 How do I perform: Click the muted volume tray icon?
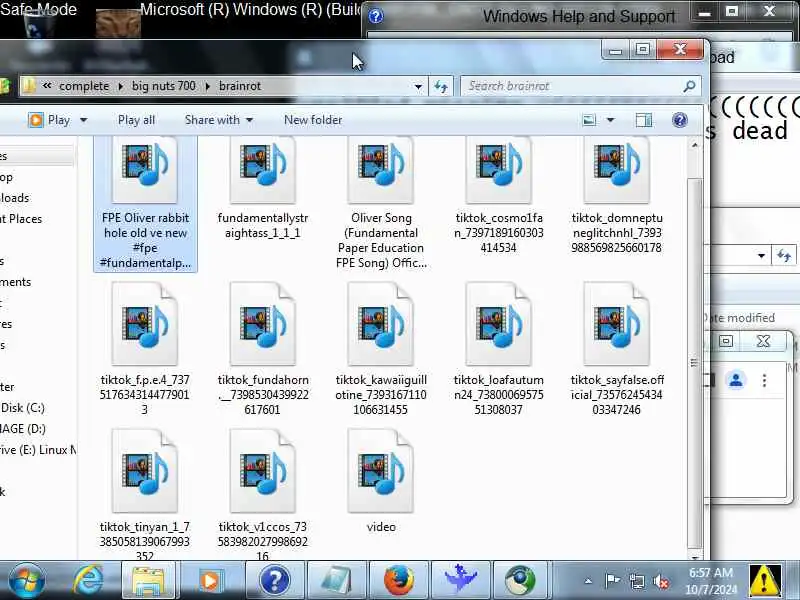pos(661,581)
